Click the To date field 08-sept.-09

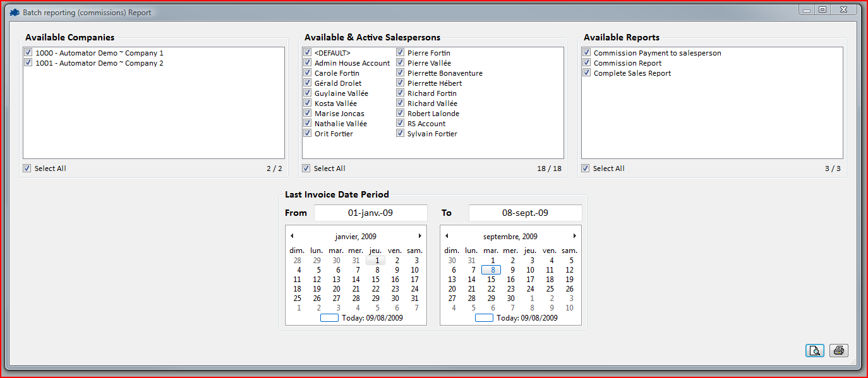tap(525, 213)
